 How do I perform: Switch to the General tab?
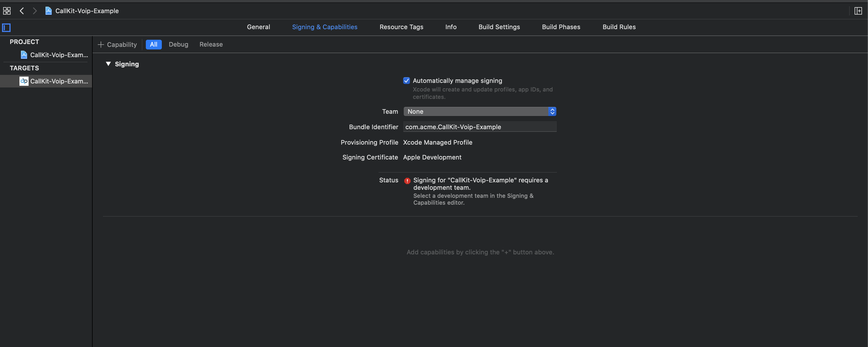tap(258, 27)
